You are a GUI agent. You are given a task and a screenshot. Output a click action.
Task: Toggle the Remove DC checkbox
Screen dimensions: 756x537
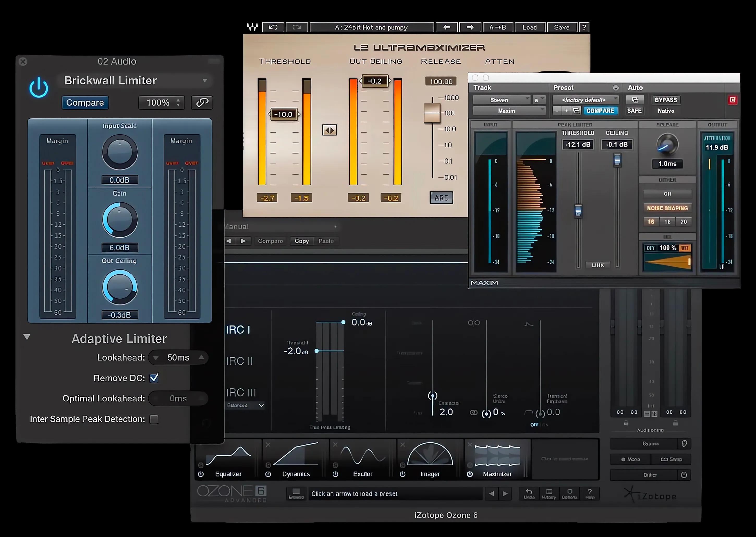click(154, 378)
